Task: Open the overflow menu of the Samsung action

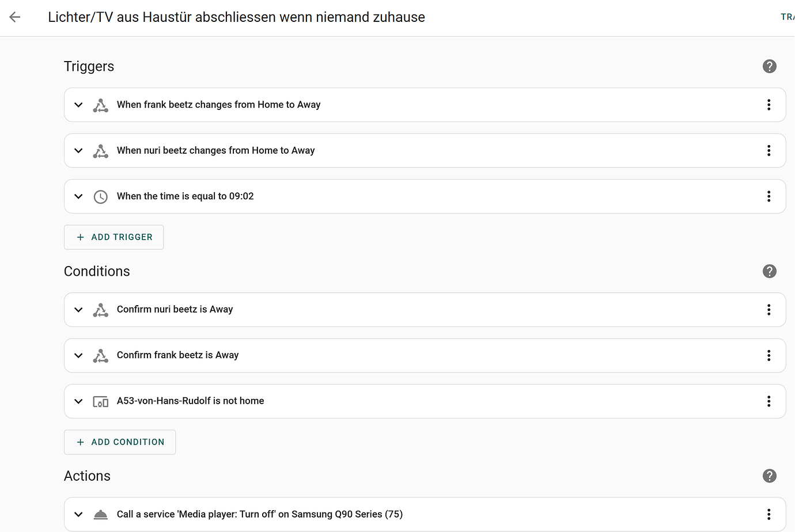Action: 768,514
